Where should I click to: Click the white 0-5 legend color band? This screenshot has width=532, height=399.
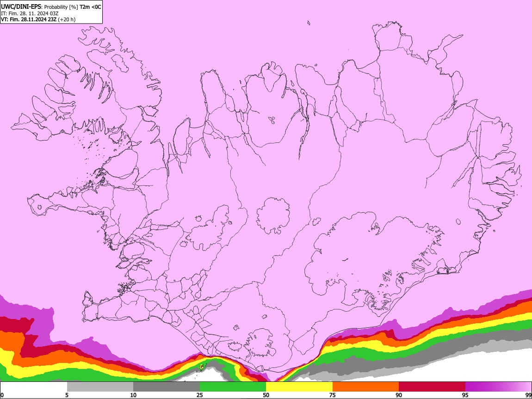click(x=34, y=387)
